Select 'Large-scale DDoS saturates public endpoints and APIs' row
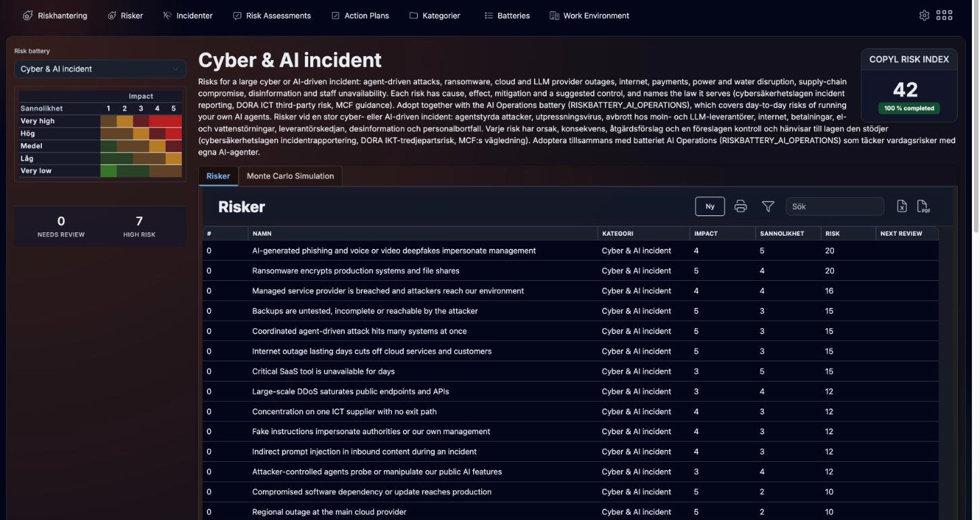Viewport: 980px width, 520px height. click(x=570, y=392)
